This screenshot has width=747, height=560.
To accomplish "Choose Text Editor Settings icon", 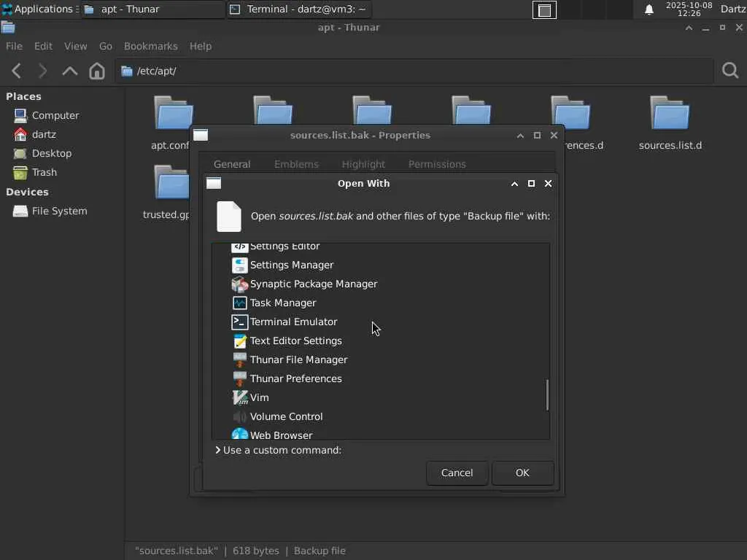I will click(x=239, y=341).
